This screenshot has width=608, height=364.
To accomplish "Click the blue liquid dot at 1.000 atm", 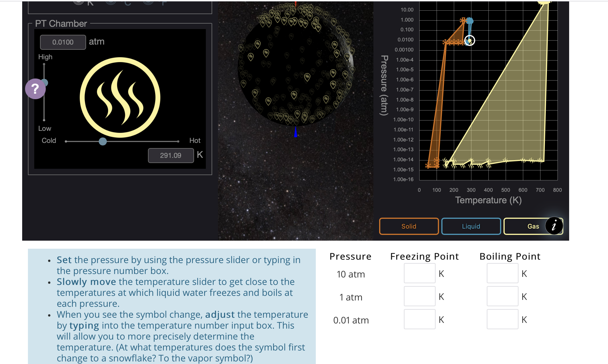I will point(470,21).
